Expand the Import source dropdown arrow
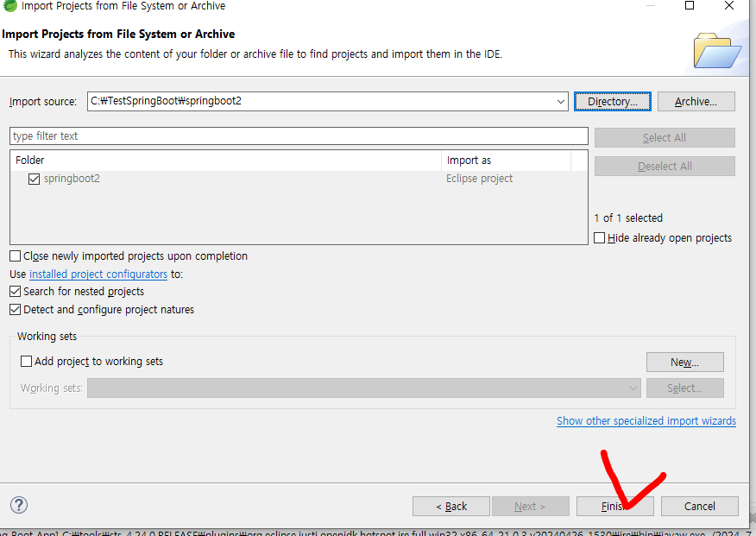Screen dimensions: 756x536 561,102
